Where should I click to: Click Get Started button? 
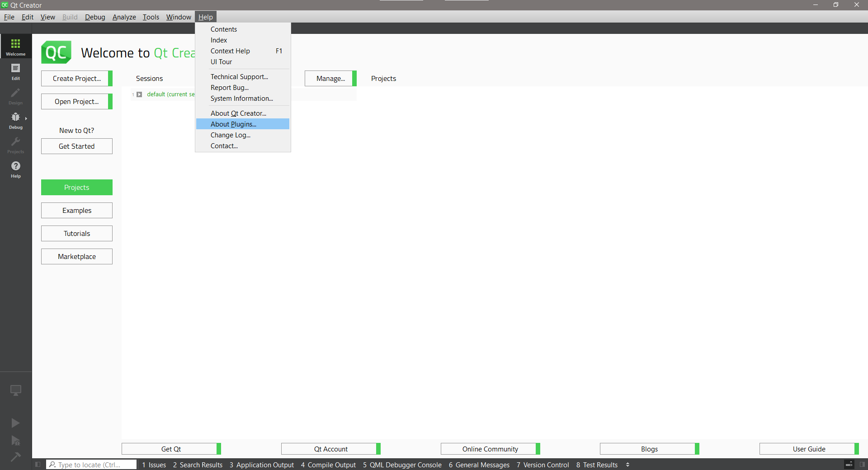77,146
